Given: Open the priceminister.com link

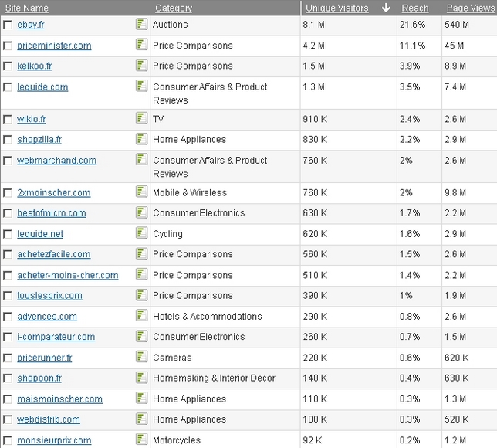Looking at the screenshot, I should [x=54, y=46].
